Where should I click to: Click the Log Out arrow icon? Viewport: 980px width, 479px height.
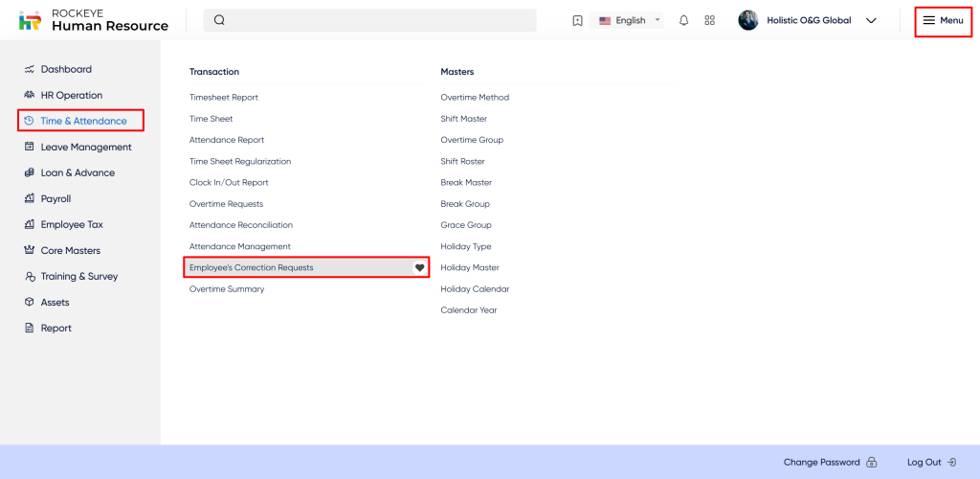coord(951,462)
